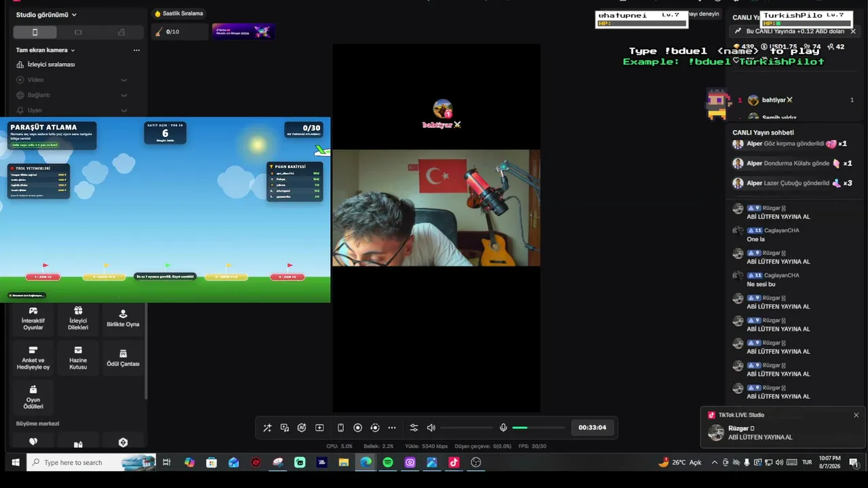Open the Windows Start menu
Viewport: 868px width, 488px height.
click(x=14, y=463)
